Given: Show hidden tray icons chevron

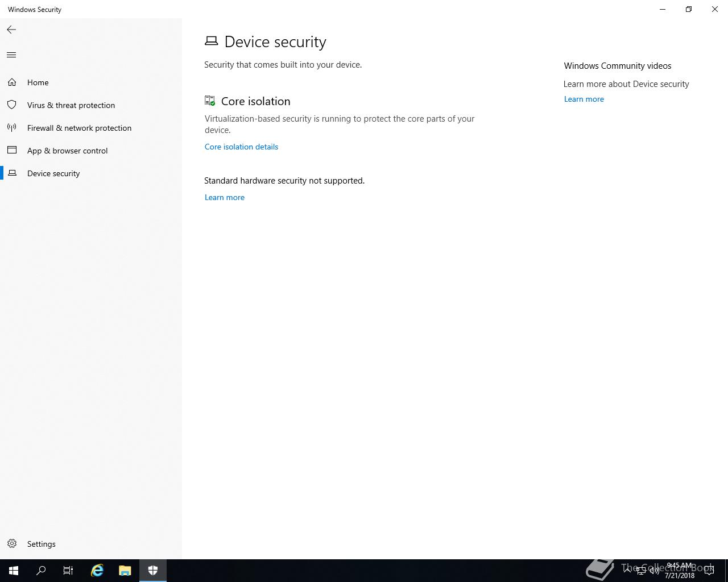Looking at the screenshot, I should (627, 571).
